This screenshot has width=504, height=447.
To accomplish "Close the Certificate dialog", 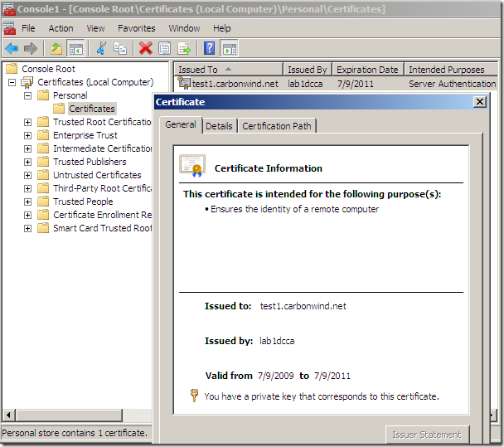I will 480,102.
